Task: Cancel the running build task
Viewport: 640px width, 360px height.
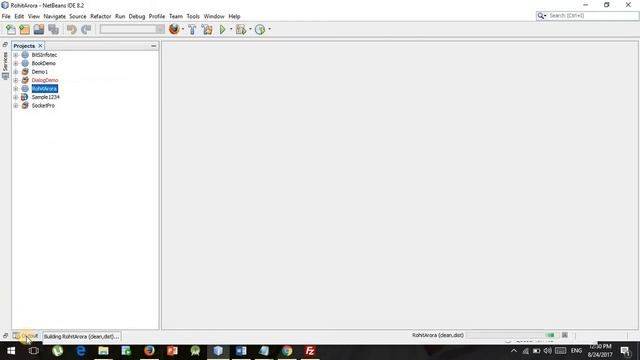Action: (x=564, y=335)
